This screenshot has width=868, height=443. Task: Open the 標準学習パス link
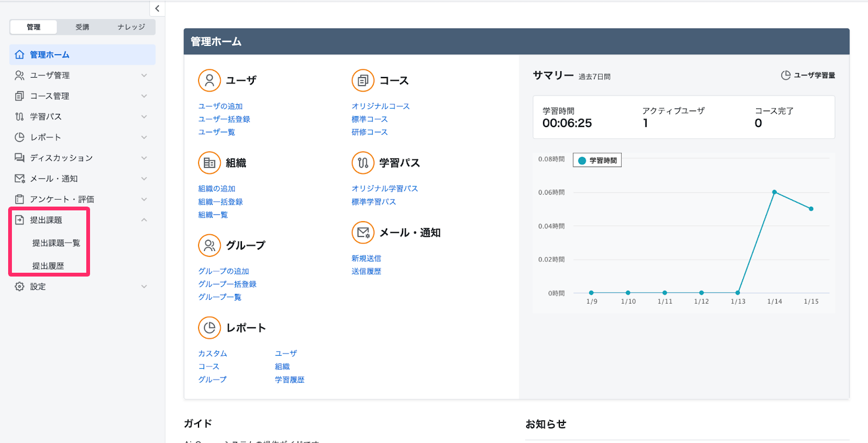click(374, 202)
